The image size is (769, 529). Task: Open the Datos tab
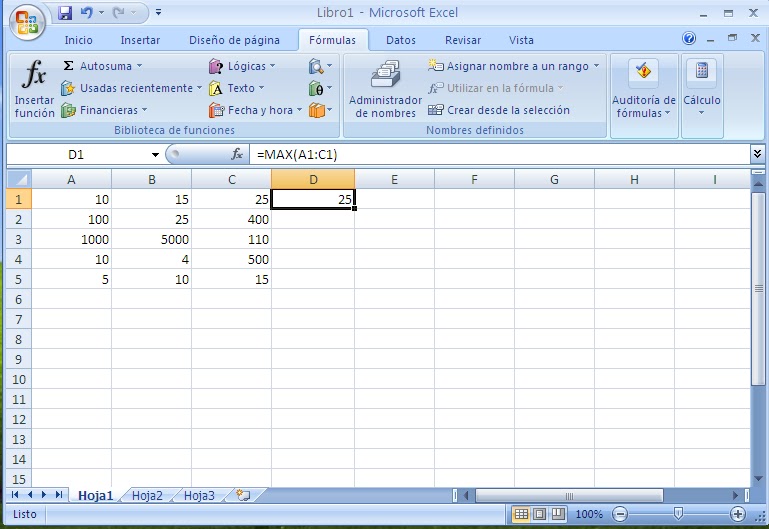point(401,40)
